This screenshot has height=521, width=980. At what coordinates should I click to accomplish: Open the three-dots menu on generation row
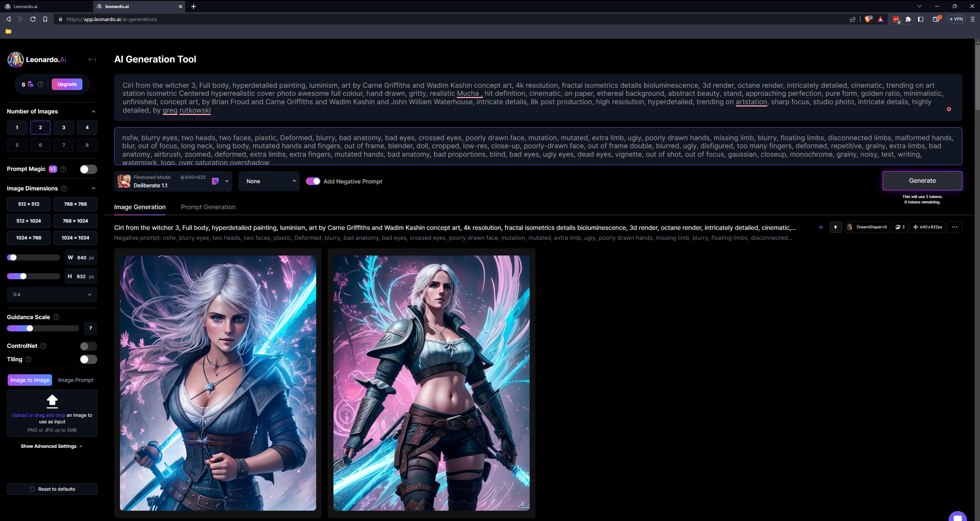(955, 227)
